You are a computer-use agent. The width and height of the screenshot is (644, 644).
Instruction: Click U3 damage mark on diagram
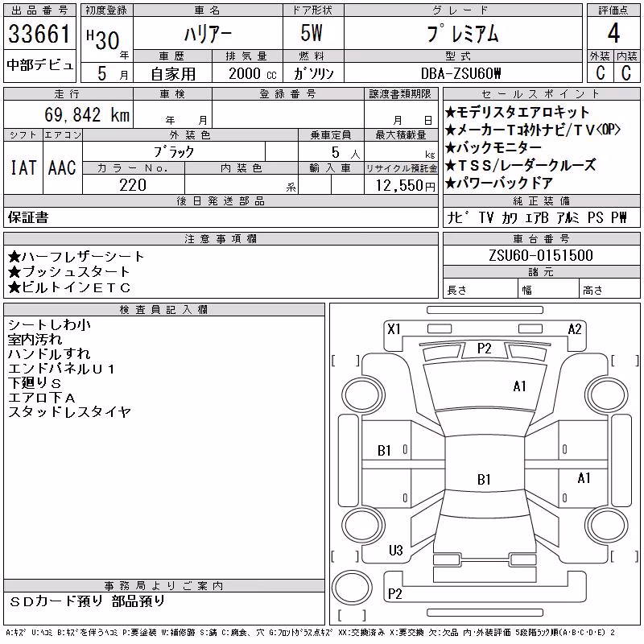[396, 551]
